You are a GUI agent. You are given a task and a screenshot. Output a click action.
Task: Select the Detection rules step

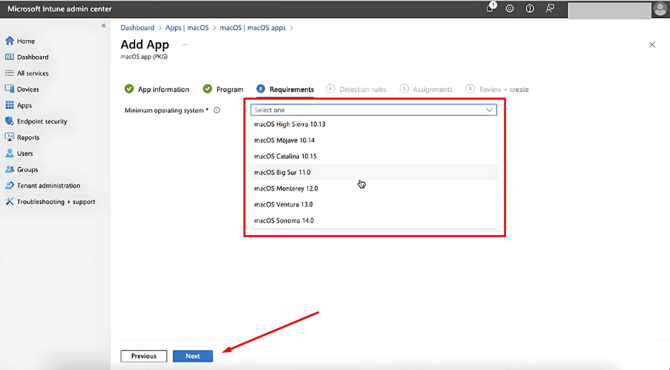click(x=356, y=89)
